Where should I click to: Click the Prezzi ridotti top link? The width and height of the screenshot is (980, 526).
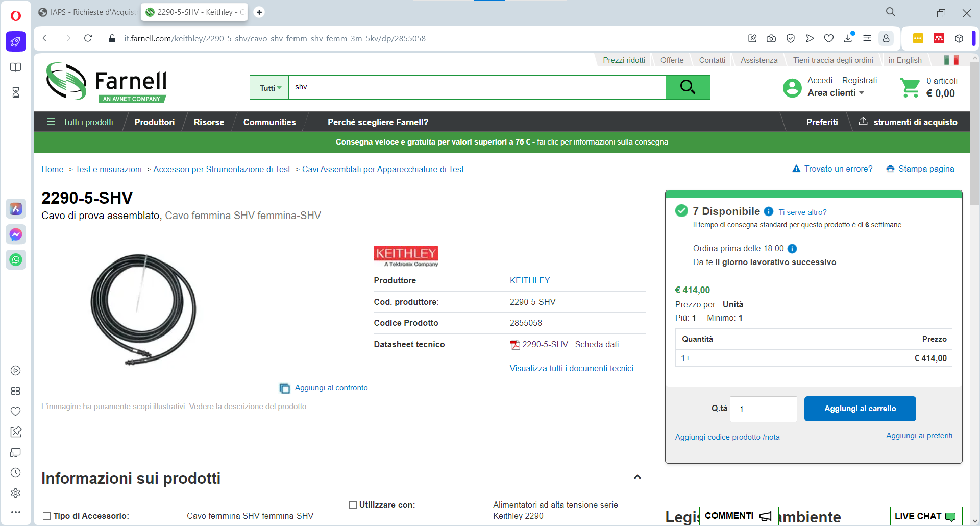[x=624, y=60]
